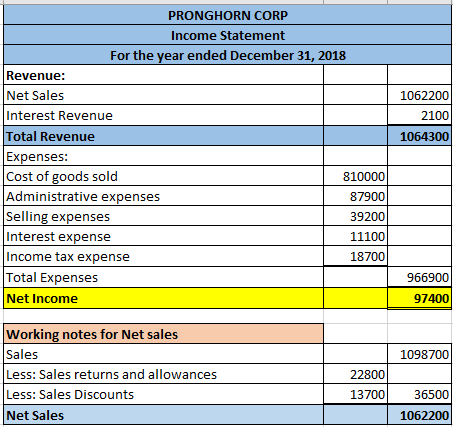Click the Total Revenue value 1064300
The width and height of the screenshot is (453, 427).
(x=419, y=136)
